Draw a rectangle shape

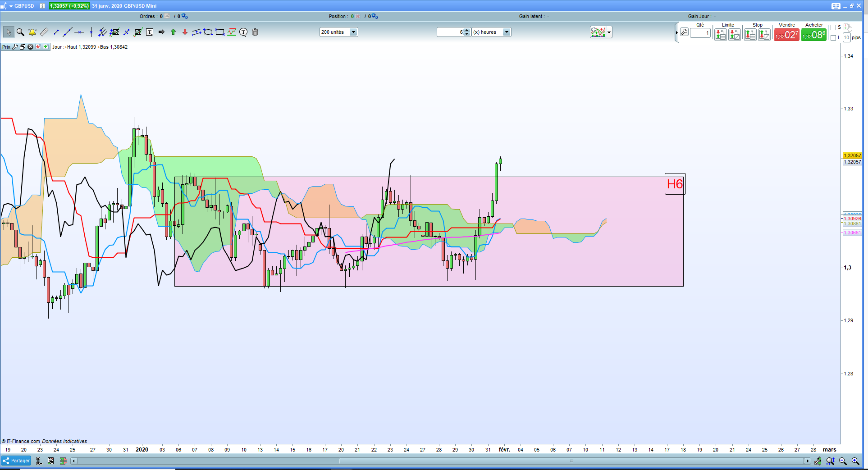[220, 32]
